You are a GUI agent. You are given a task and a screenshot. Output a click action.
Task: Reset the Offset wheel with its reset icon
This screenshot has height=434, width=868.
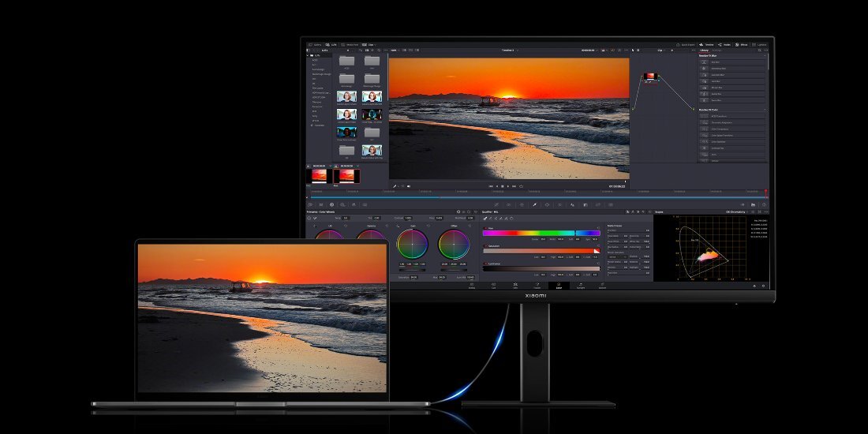pos(470,226)
